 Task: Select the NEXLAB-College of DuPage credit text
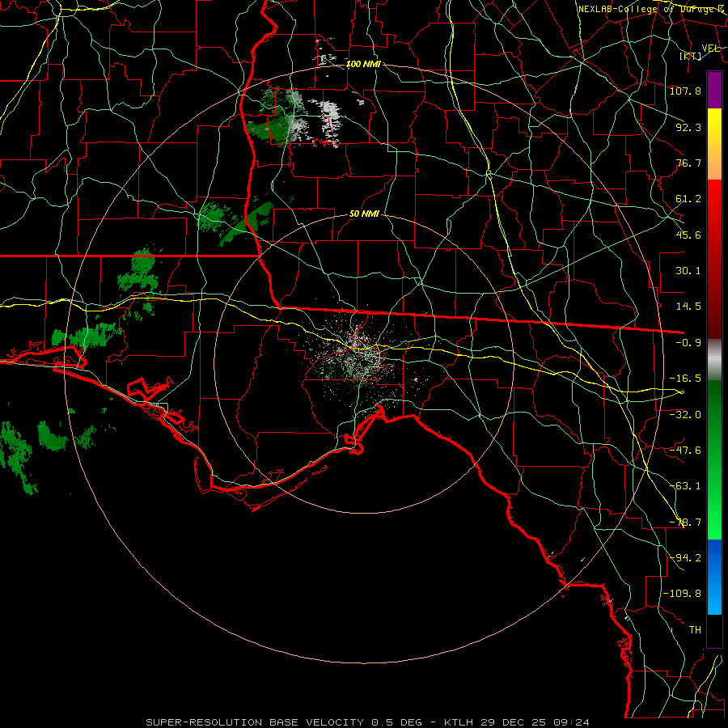point(650,9)
